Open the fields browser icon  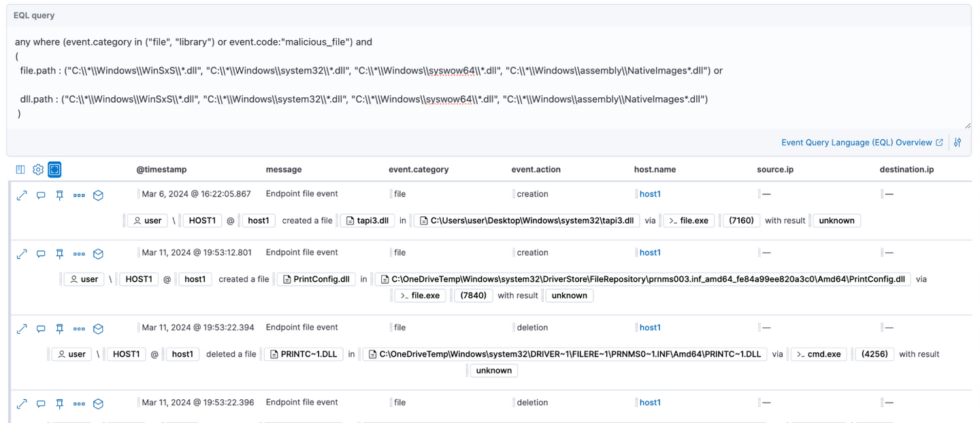point(20,169)
